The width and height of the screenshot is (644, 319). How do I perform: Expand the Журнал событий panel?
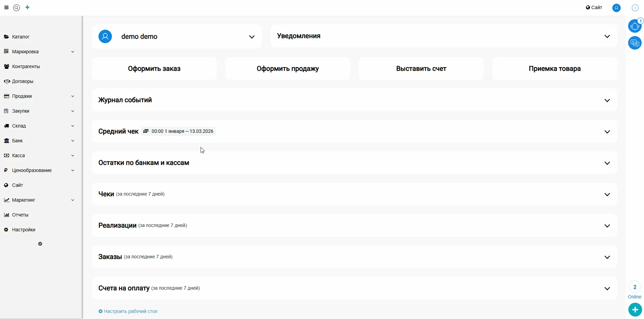607,100
